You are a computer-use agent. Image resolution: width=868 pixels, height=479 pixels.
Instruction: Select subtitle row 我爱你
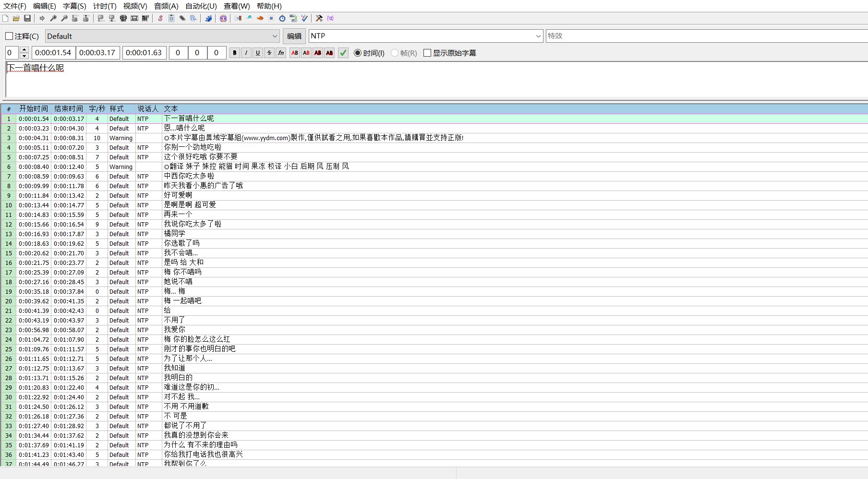[434, 330]
